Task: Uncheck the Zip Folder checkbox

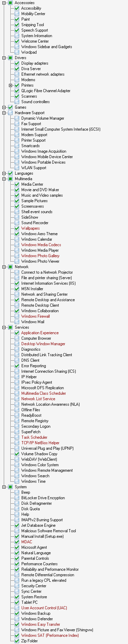Action: click(x=17, y=641)
